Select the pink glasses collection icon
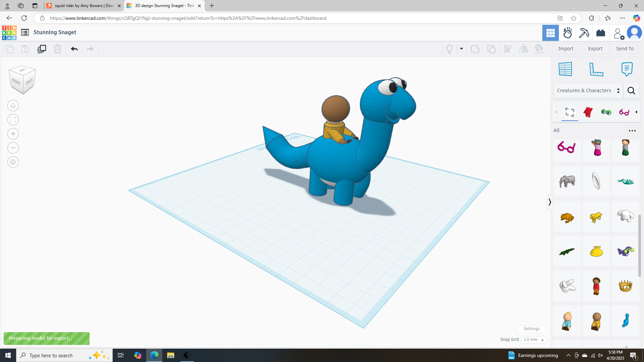Screen dimensions: 644x362 point(624,112)
